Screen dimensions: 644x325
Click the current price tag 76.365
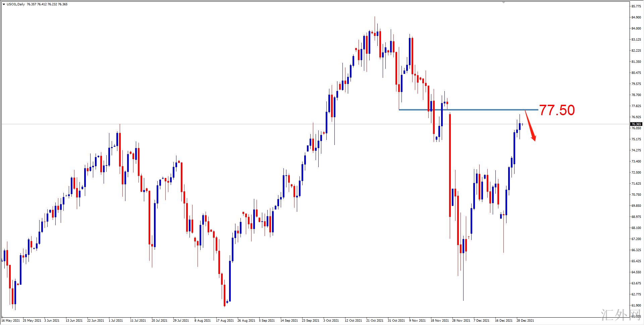point(636,124)
